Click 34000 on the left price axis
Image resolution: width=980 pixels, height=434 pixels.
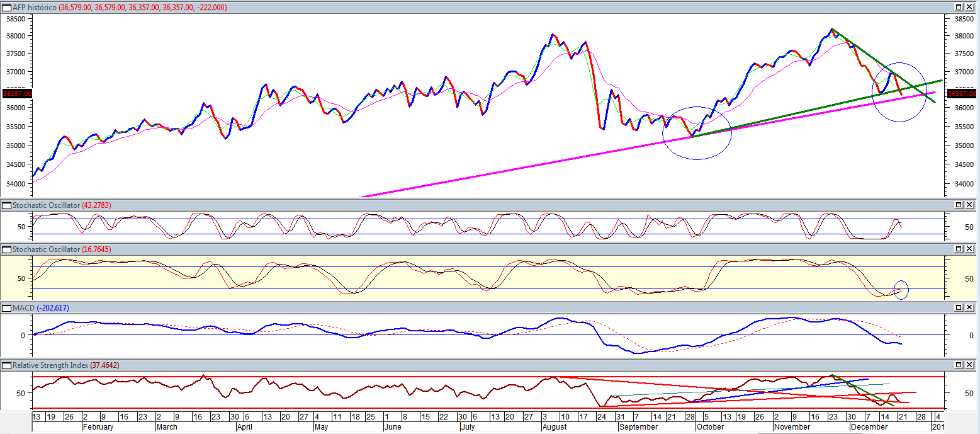15,185
